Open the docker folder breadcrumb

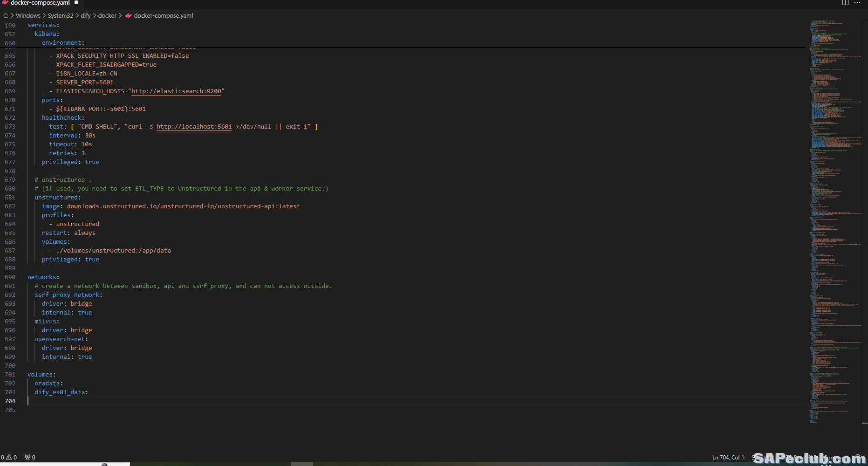pyautogui.click(x=107, y=15)
